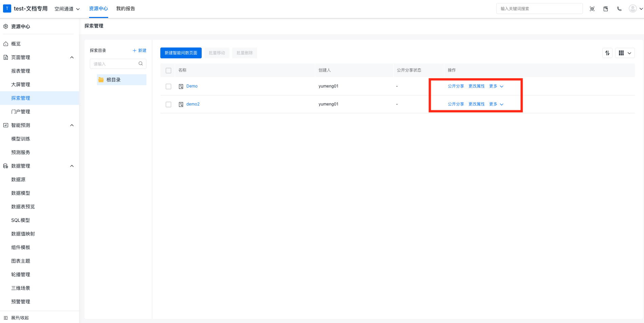Check the demo2 row checkbox

pyautogui.click(x=168, y=104)
